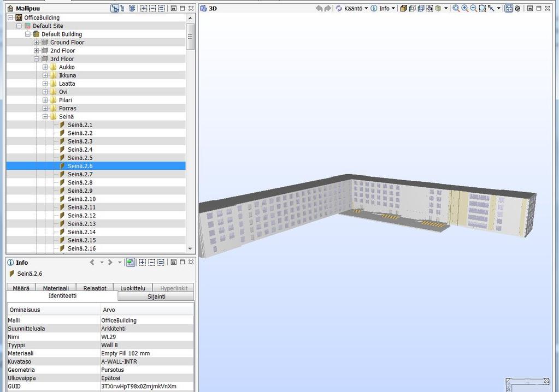Open the Kääntö tool dropdown arrow
The image size is (559, 392).
click(366, 8)
